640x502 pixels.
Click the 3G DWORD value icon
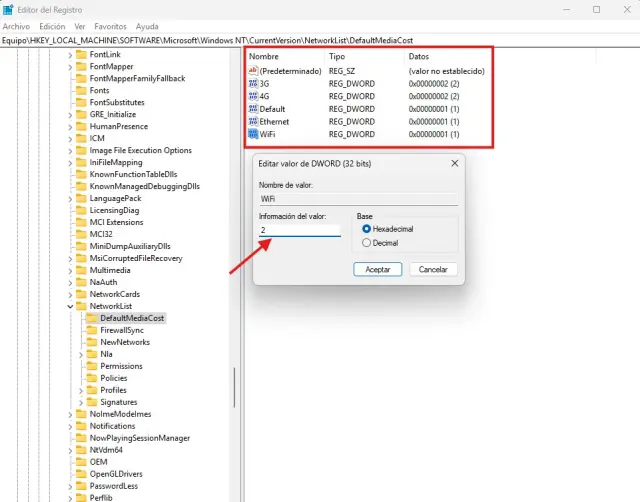[252, 84]
